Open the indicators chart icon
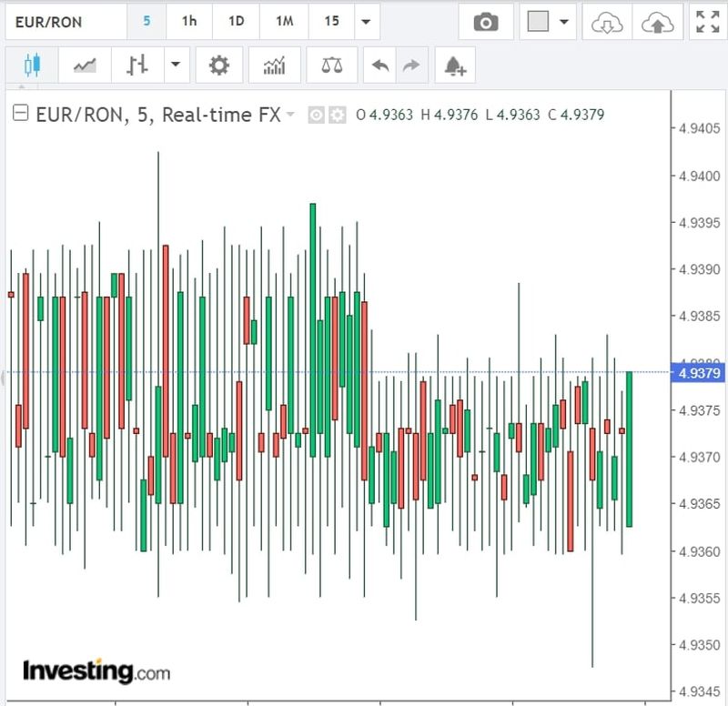The height and width of the screenshot is (706, 728). coord(274,66)
